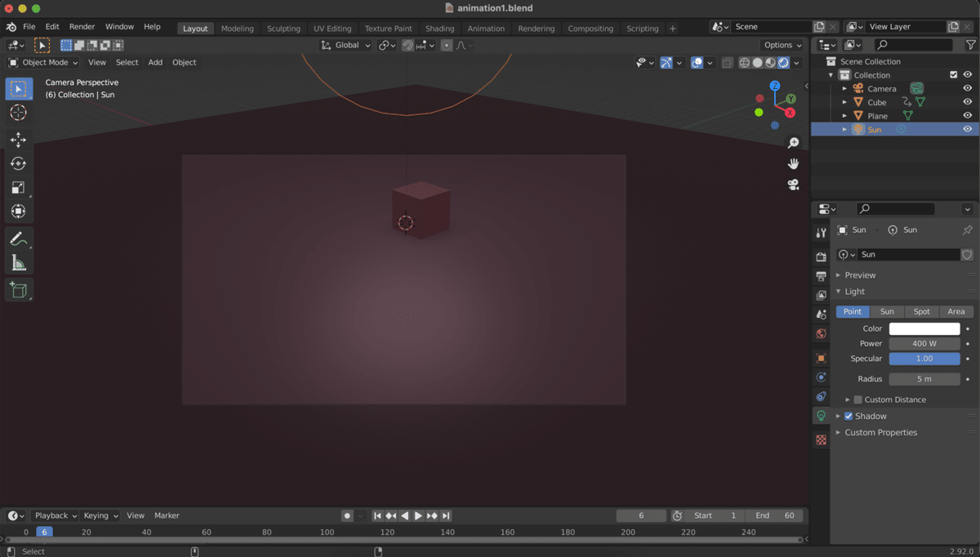Image resolution: width=980 pixels, height=557 pixels.
Task: Select the Add Cube tool
Action: pyautogui.click(x=18, y=290)
